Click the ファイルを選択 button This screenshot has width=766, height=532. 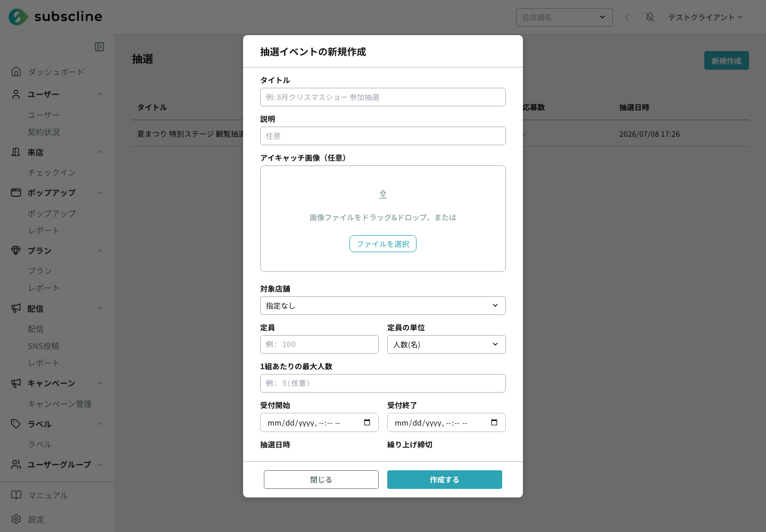[x=383, y=244]
